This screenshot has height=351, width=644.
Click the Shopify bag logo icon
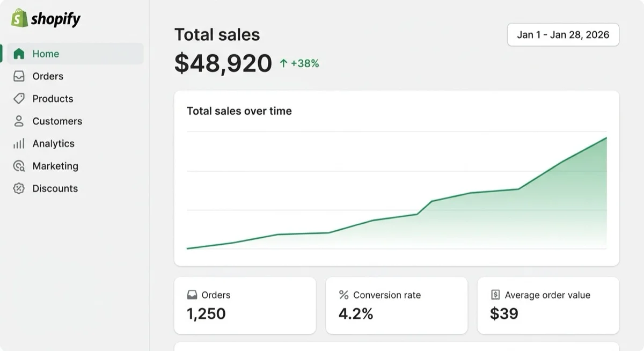tap(19, 18)
